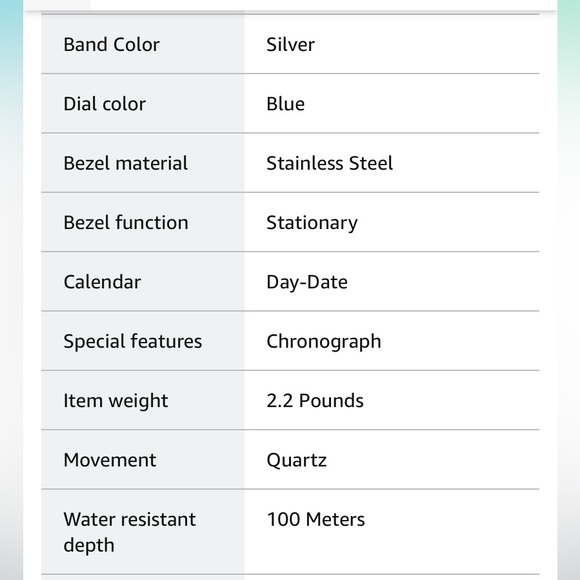Click the Quartz movement value

297,461
